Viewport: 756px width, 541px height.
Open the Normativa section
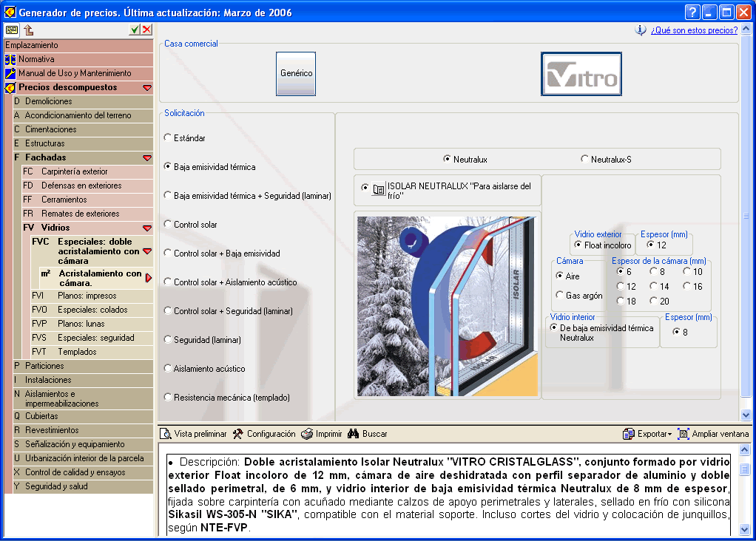pos(79,59)
